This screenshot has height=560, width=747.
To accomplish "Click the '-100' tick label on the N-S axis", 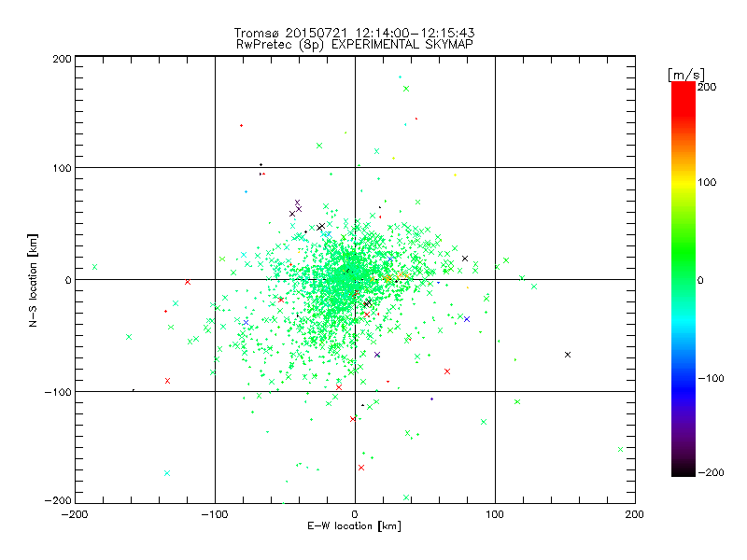I will [x=58, y=392].
